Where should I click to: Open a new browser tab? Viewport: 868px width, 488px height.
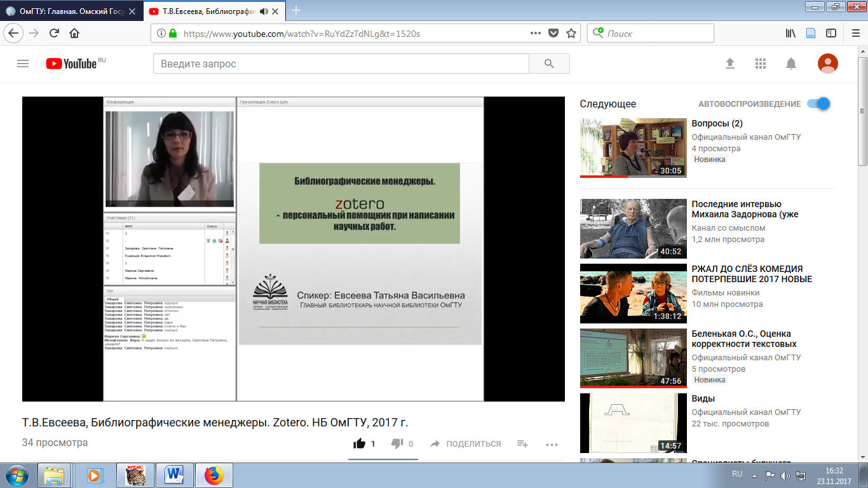pyautogui.click(x=295, y=10)
